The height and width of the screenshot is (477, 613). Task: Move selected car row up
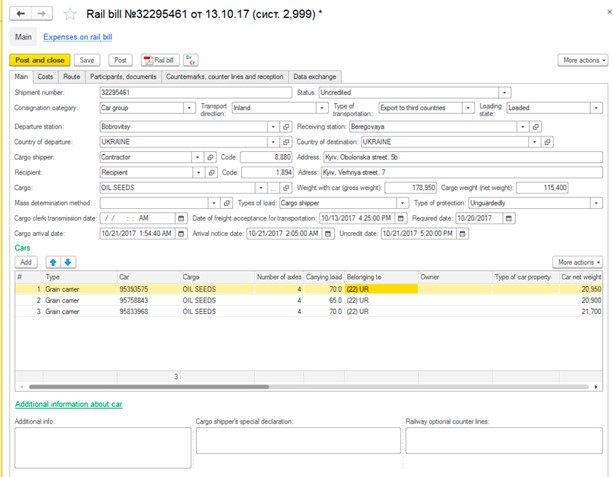(x=53, y=262)
